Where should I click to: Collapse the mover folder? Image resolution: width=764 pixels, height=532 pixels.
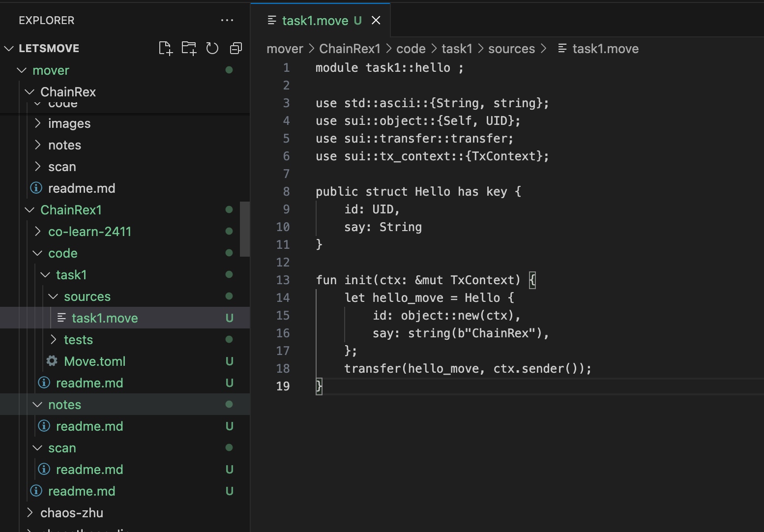[x=22, y=70]
